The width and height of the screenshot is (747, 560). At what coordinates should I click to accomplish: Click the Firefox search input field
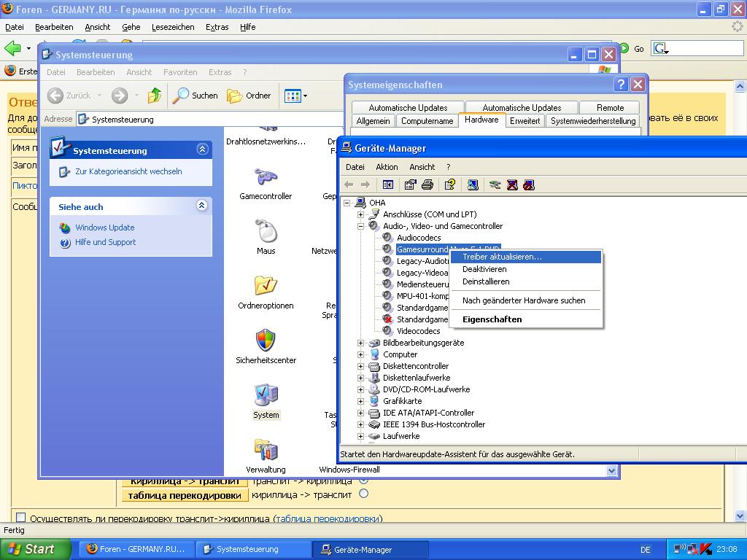pyautogui.click(x=706, y=49)
